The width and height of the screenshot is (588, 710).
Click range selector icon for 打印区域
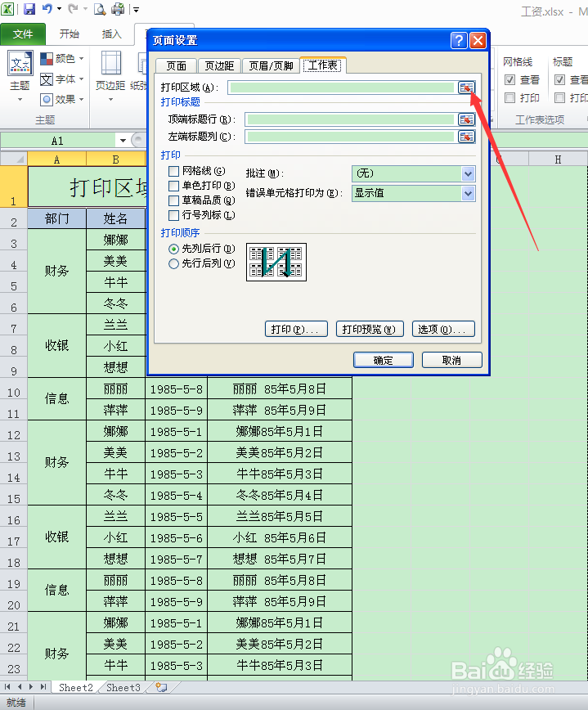tap(466, 88)
